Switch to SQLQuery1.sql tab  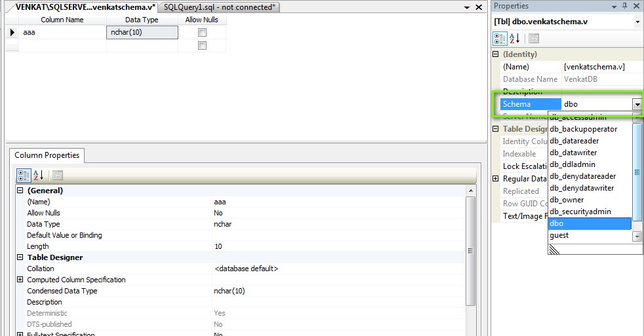219,7
